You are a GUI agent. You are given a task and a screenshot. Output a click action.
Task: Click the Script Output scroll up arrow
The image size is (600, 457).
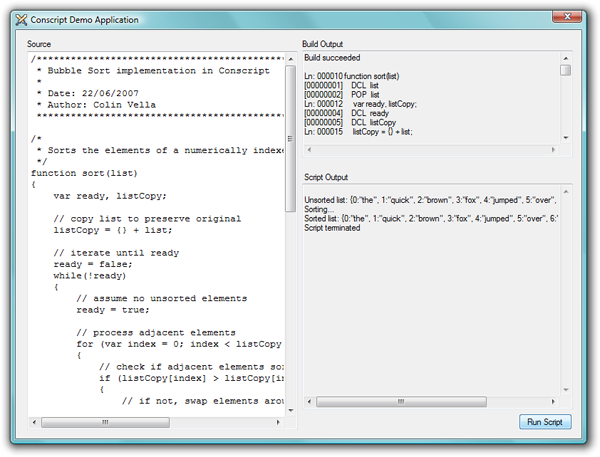click(566, 192)
